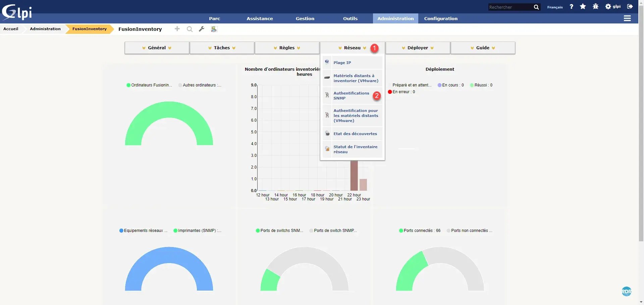
Task: Click the VMware authentication icon
Action: [327, 115]
